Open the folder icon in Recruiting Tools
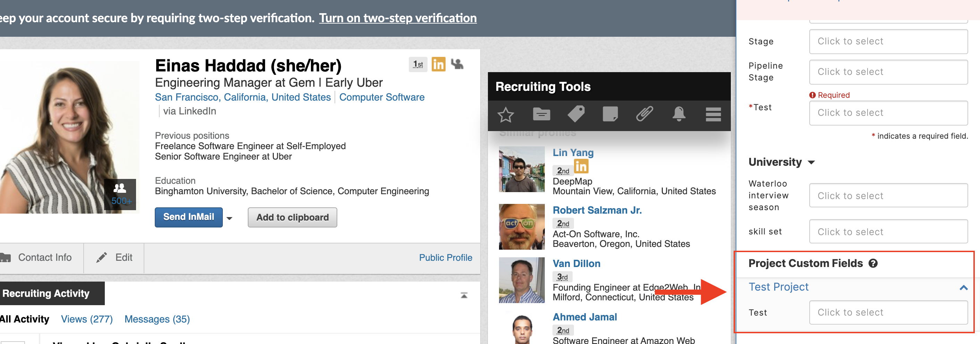 coord(541,114)
